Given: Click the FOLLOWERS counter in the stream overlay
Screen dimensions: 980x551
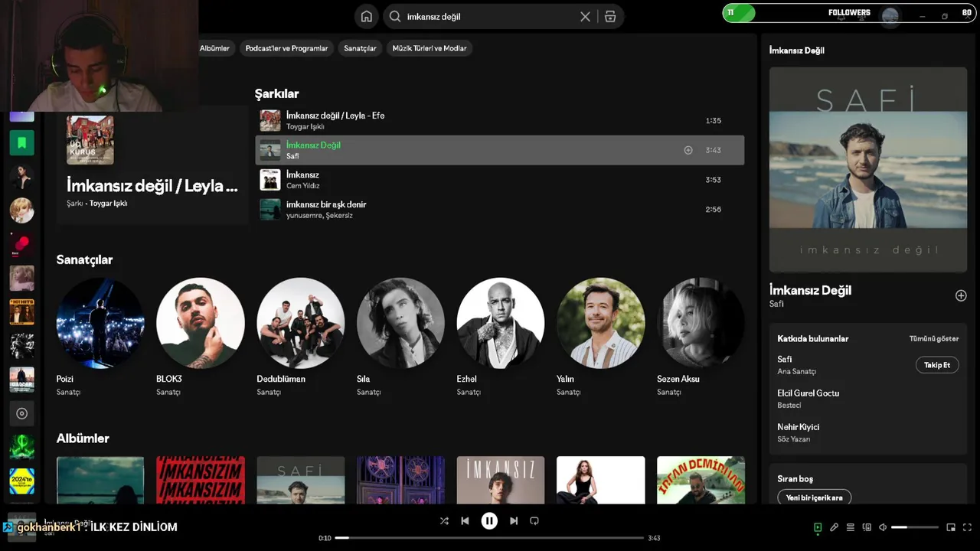Looking at the screenshot, I should coord(849,13).
